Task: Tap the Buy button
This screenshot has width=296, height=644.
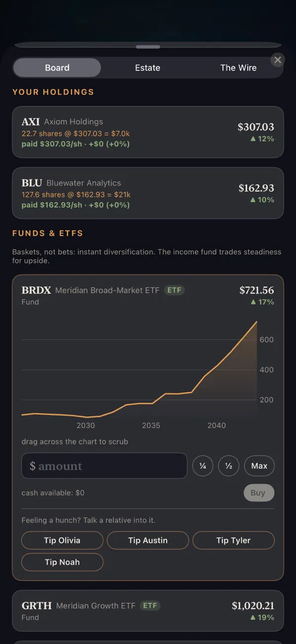Action: pos(258,493)
